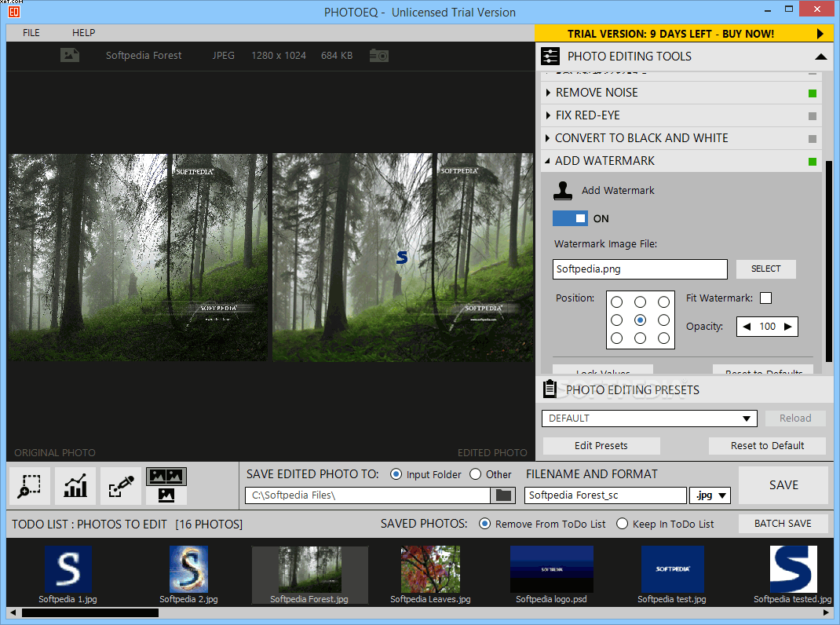Select the zoom selection tool icon

(x=30, y=486)
